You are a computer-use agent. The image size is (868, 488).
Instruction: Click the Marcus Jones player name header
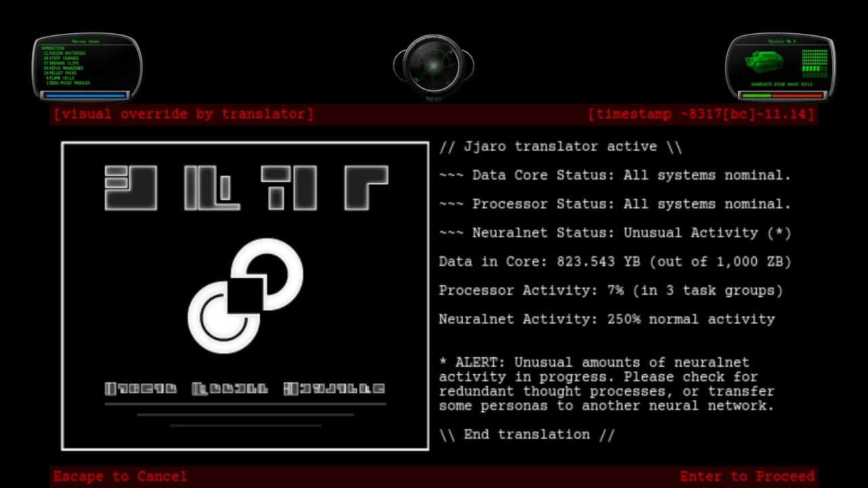tap(85, 41)
